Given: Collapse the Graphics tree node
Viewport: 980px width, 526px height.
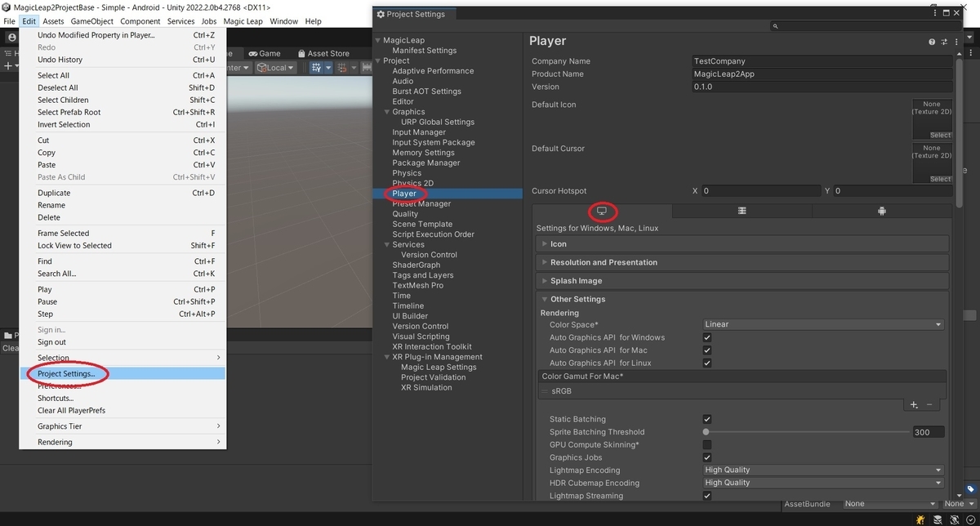Looking at the screenshot, I should [x=387, y=112].
